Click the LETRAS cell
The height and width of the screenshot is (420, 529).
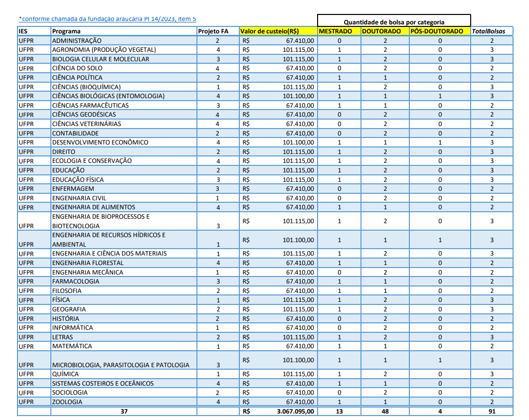(124, 337)
